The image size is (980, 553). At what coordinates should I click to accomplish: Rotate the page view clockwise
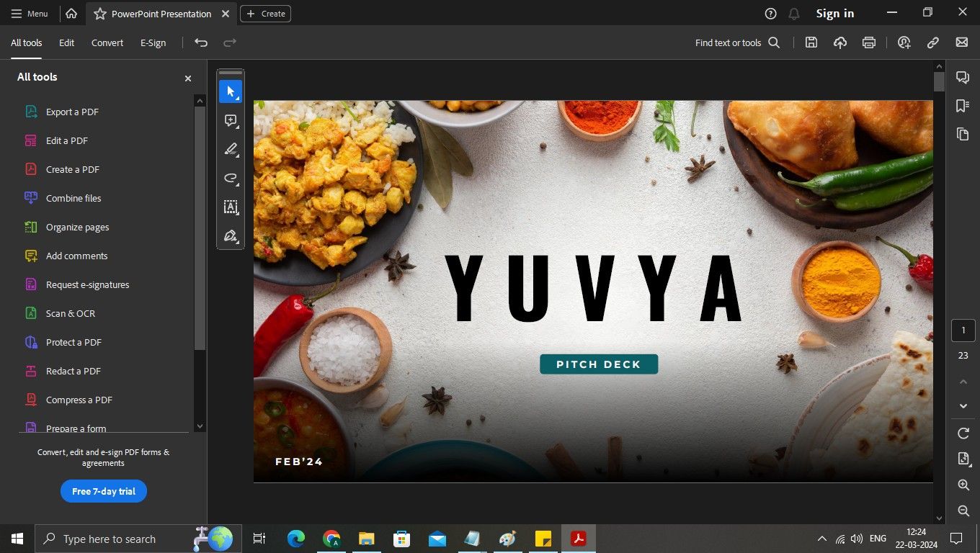[x=963, y=433]
